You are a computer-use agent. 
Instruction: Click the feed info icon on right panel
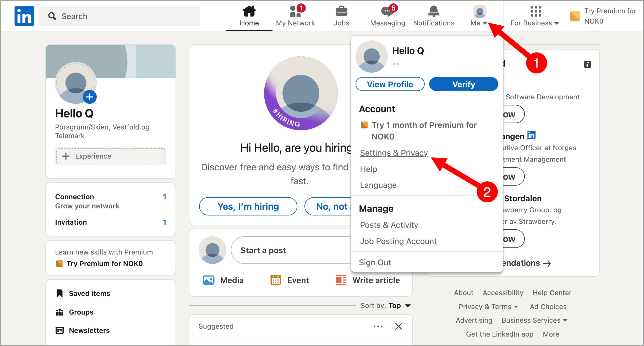[x=587, y=64]
